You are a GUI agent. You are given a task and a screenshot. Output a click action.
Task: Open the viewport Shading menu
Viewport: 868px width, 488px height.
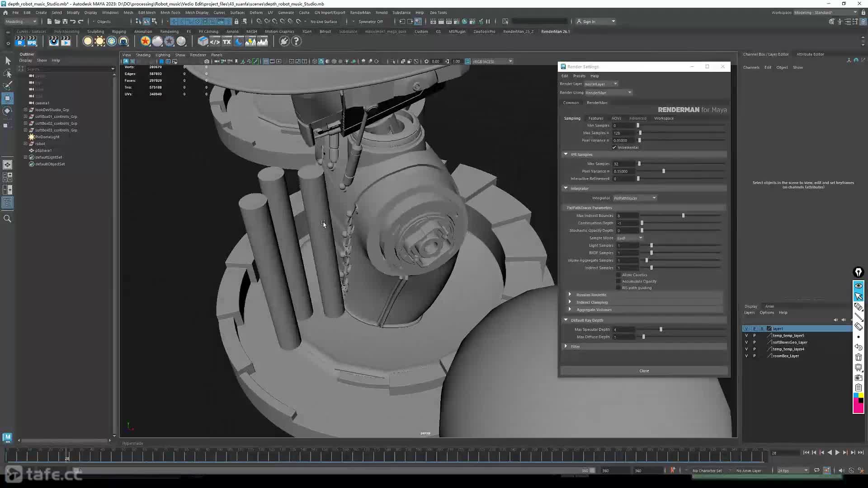[143, 55]
